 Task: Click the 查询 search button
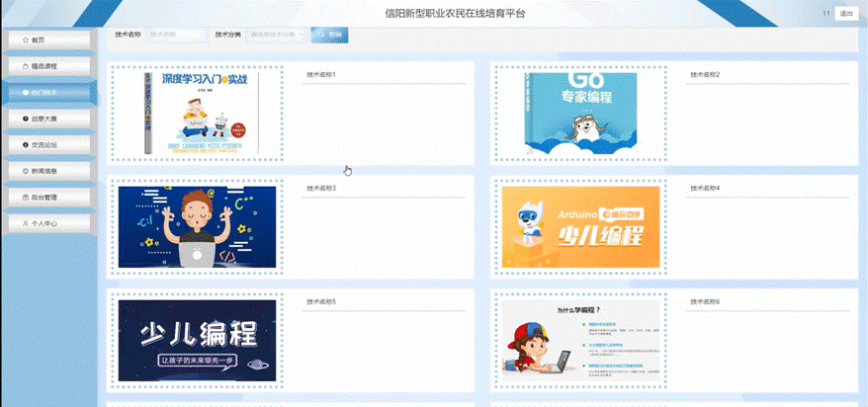330,35
